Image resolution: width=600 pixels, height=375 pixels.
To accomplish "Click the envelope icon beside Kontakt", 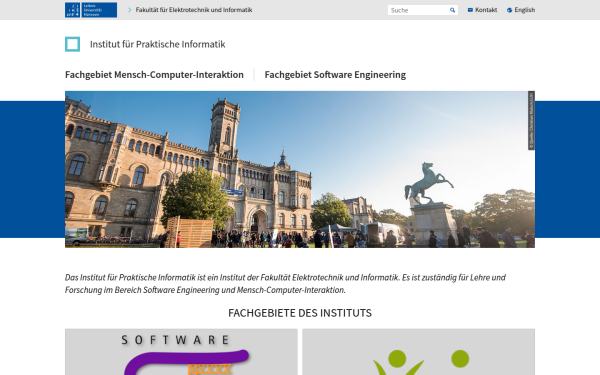I will click(x=470, y=10).
